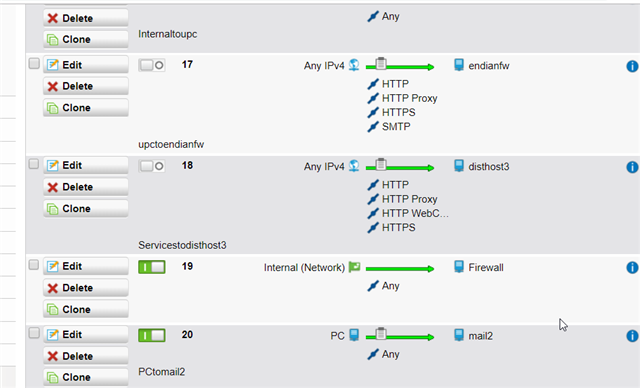Select checkbox for rule 19
640x388 pixels.
[34, 265]
